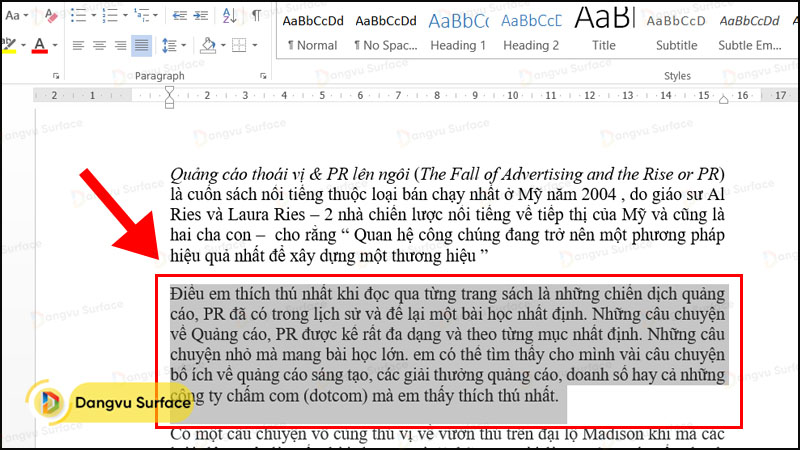The image size is (800, 450).
Task: Open the font color dropdown arrow
Action: pyautogui.click(x=55, y=45)
